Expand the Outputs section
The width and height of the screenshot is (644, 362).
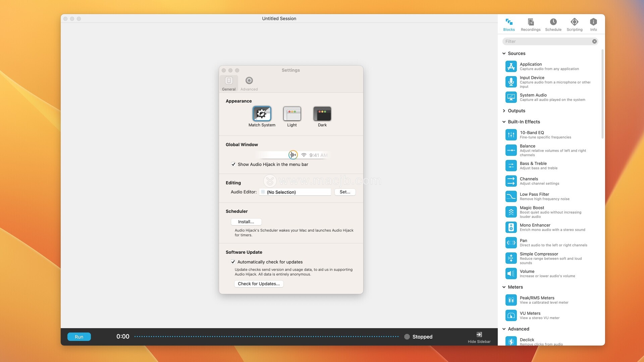504,111
